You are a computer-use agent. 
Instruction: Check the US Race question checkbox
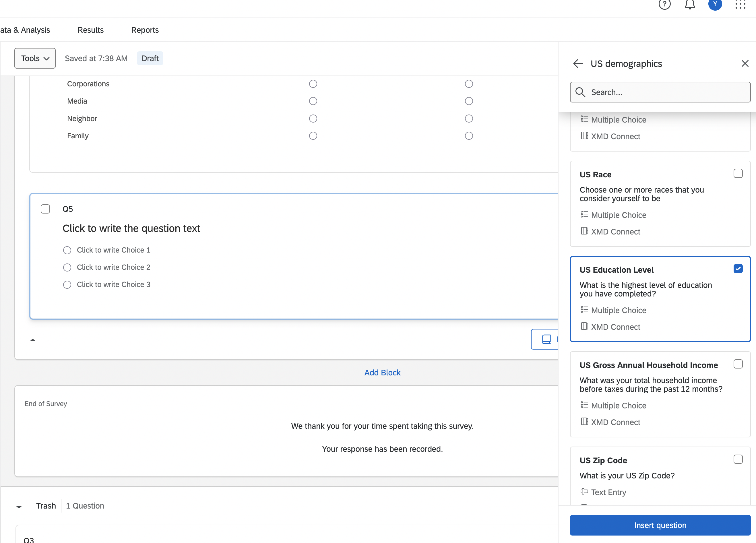(x=738, y=174)
